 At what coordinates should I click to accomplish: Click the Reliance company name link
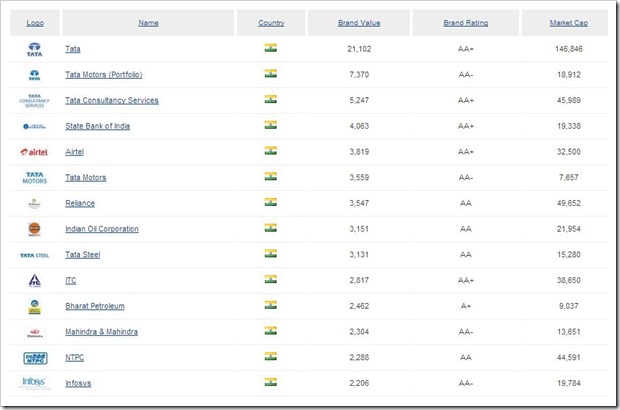80,203
